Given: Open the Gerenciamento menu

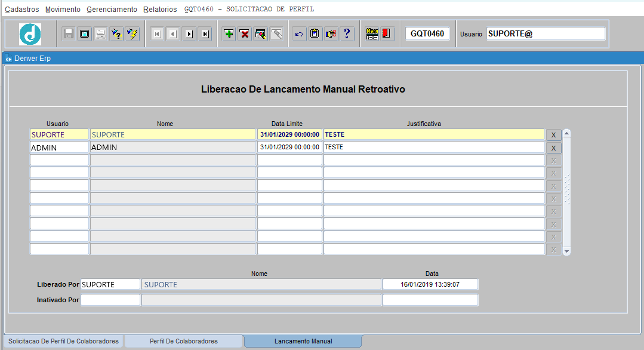Looking at the screenshot, I should [112, 9].
